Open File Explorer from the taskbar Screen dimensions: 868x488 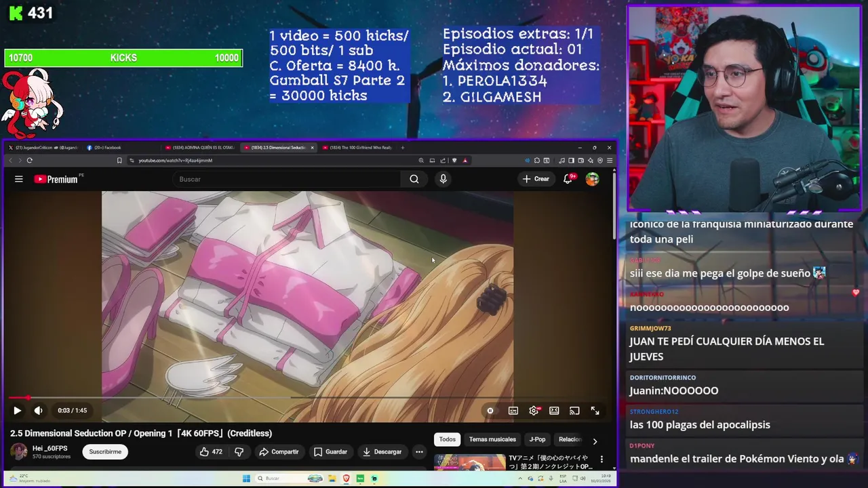pos(332,479)
